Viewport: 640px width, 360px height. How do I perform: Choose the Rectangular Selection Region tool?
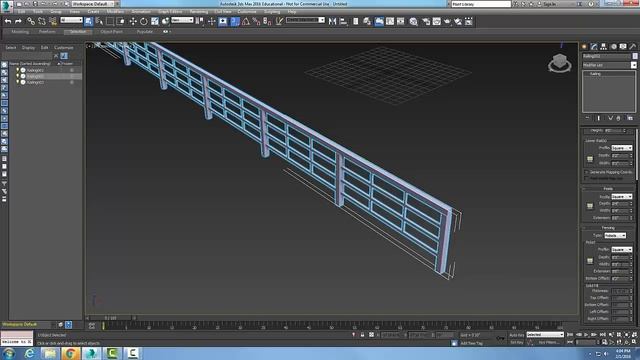tap(110, 21)
